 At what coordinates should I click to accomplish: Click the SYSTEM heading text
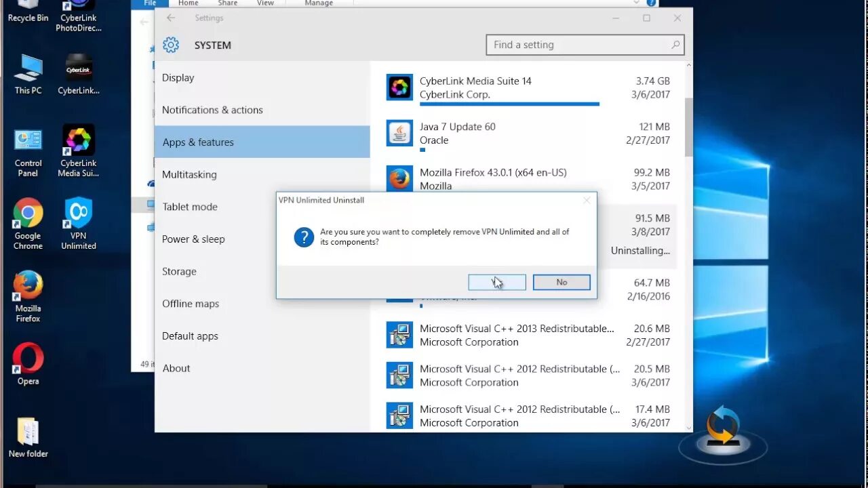click(x=213, y=45)
